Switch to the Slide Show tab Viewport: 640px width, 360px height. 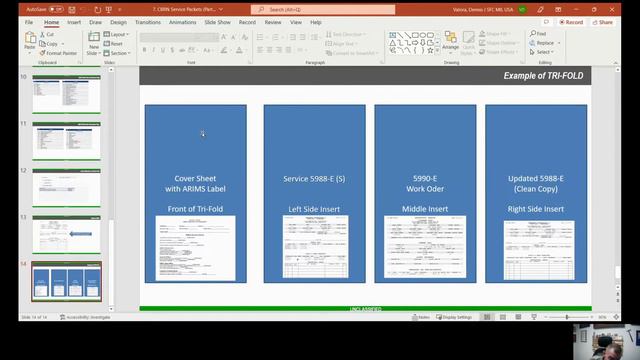point(218,22)
